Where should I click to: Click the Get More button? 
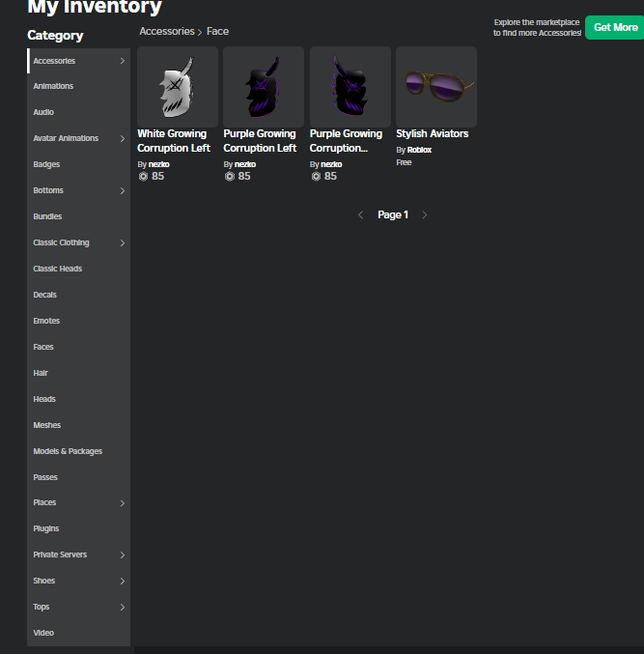coord(615,27)
